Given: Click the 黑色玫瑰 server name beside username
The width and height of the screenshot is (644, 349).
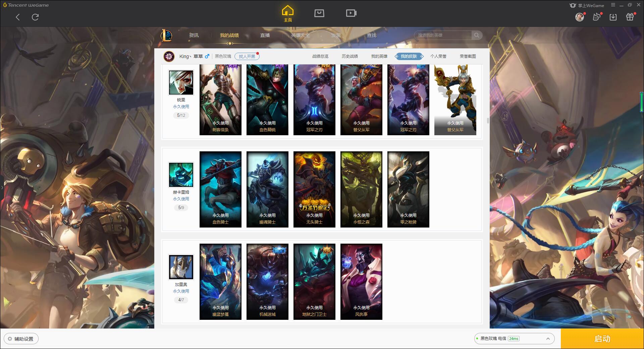Looking at the screenshot, I should click(223, 56).
